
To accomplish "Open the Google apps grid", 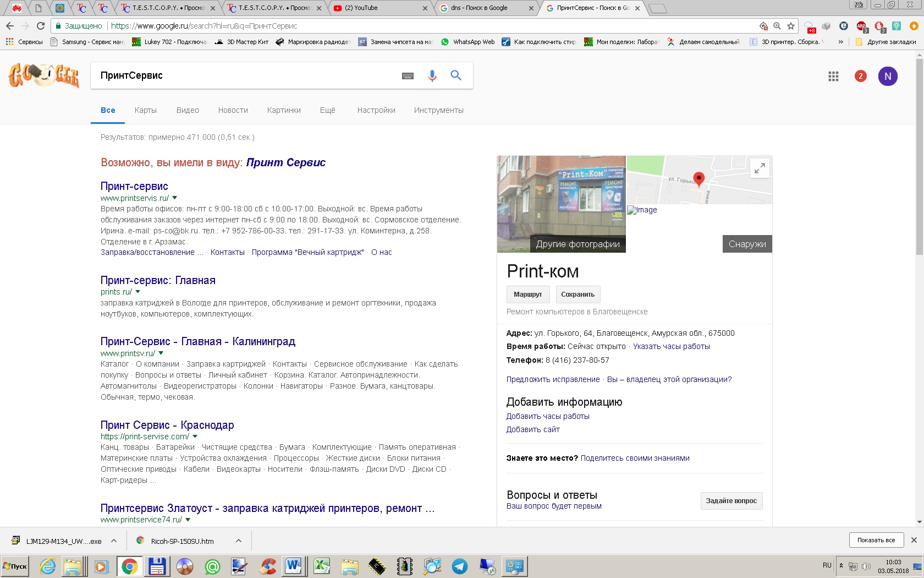I will [833, 77].
